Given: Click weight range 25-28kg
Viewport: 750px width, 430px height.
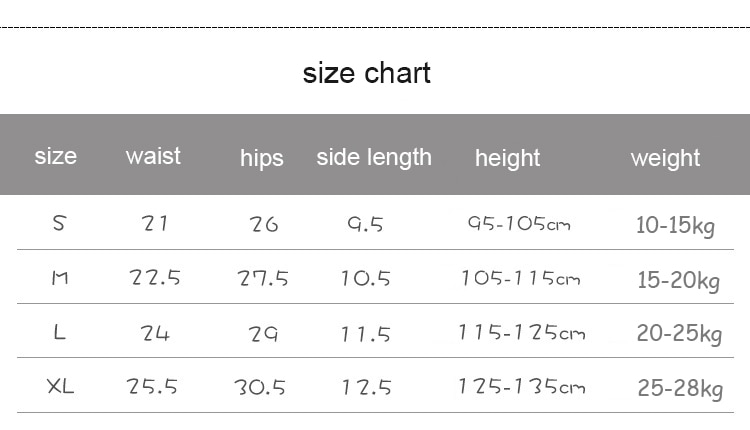Looking at the screenshot, I should [x=680, y=388].
